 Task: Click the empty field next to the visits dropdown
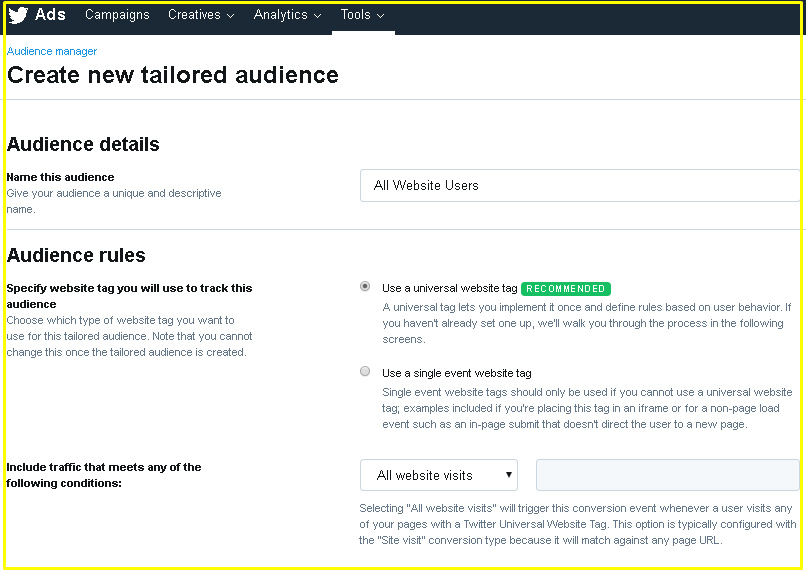point(668,475)
